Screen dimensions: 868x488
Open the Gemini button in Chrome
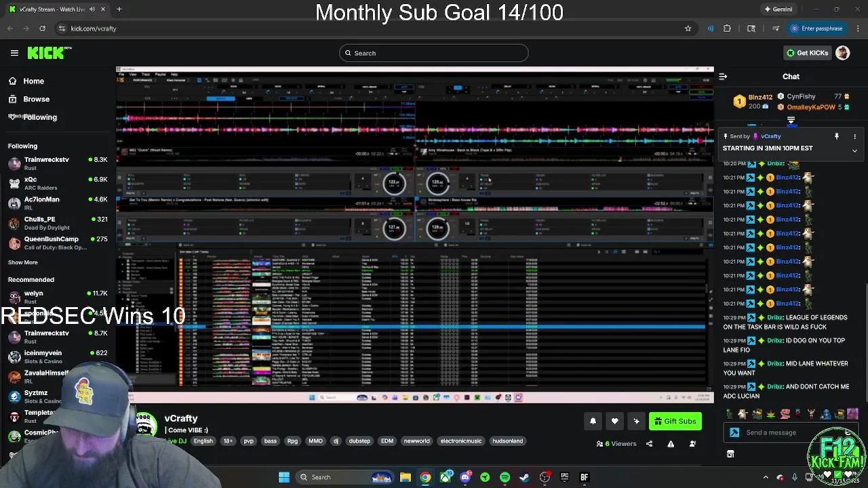[x=778, y=9]
